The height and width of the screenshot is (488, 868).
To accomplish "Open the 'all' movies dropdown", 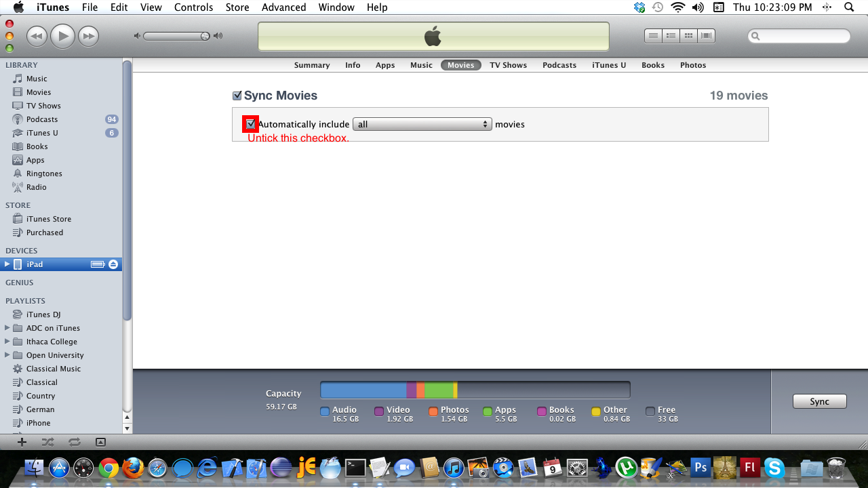I will click(422, 125).
